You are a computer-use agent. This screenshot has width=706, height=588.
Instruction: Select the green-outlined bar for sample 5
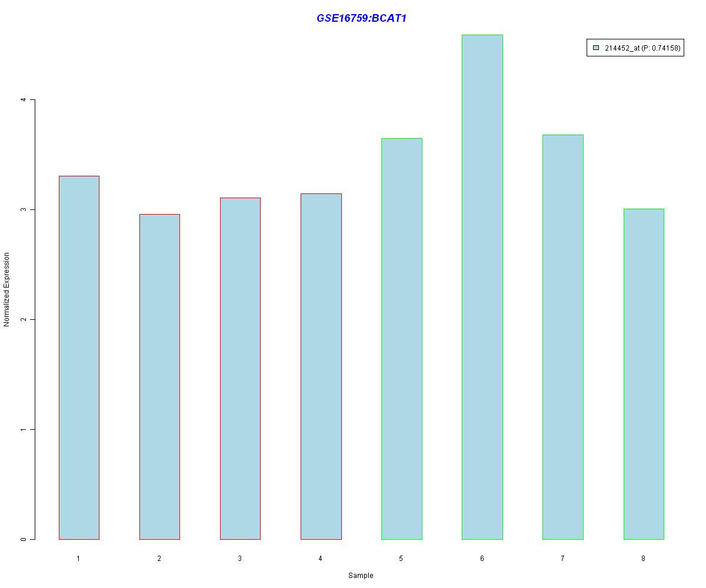[x=402, y=339]
